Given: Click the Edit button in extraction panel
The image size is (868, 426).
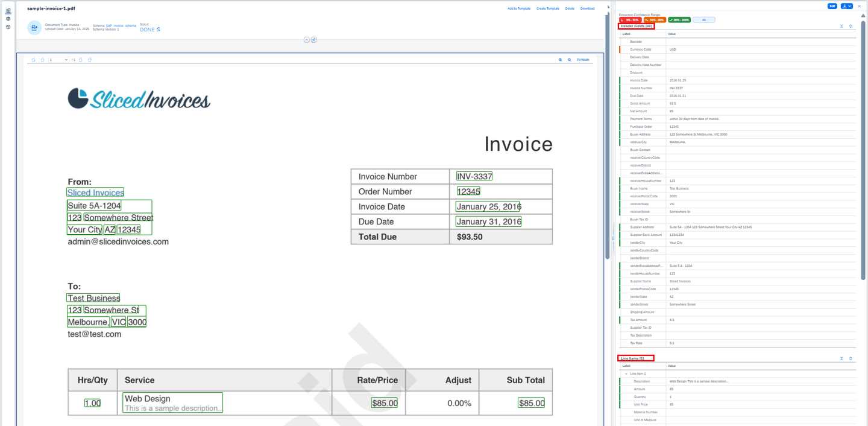Looking at the screenshot, I should [x=832, y=6].
